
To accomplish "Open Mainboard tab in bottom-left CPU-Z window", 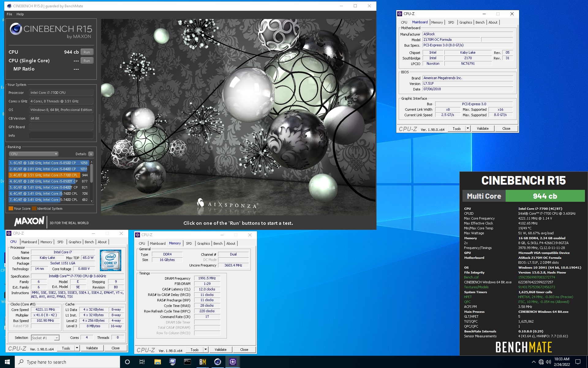I will pos(29,242).
